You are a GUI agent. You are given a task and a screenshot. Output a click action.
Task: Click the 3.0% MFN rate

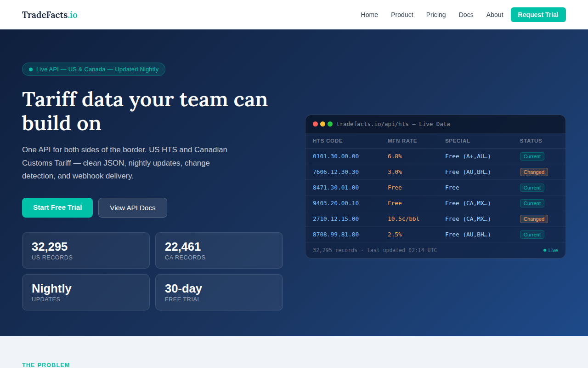click(x=395, y=172)
